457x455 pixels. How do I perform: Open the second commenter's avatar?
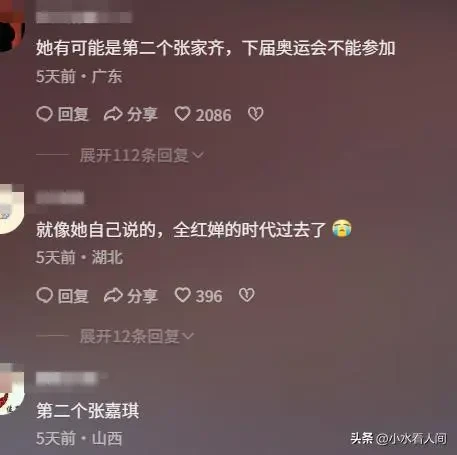12,209
